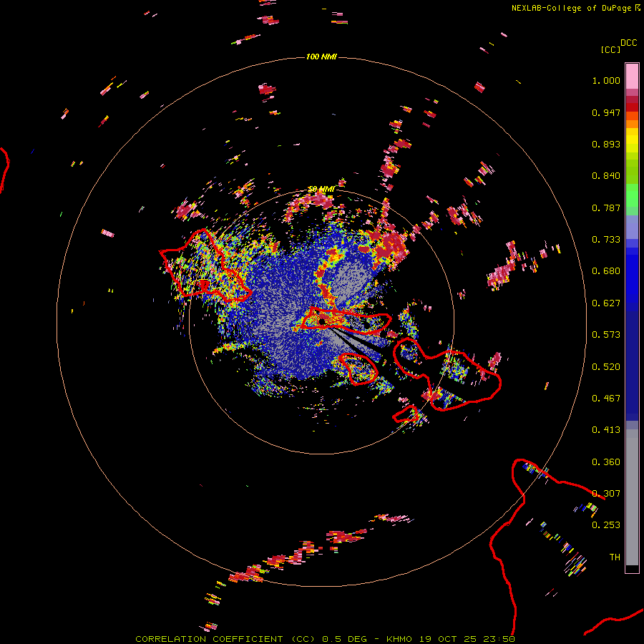The width and height of the screenshot is (644, 644).
Task: Click the TH threshold label
Action: [x=615, y=557]
